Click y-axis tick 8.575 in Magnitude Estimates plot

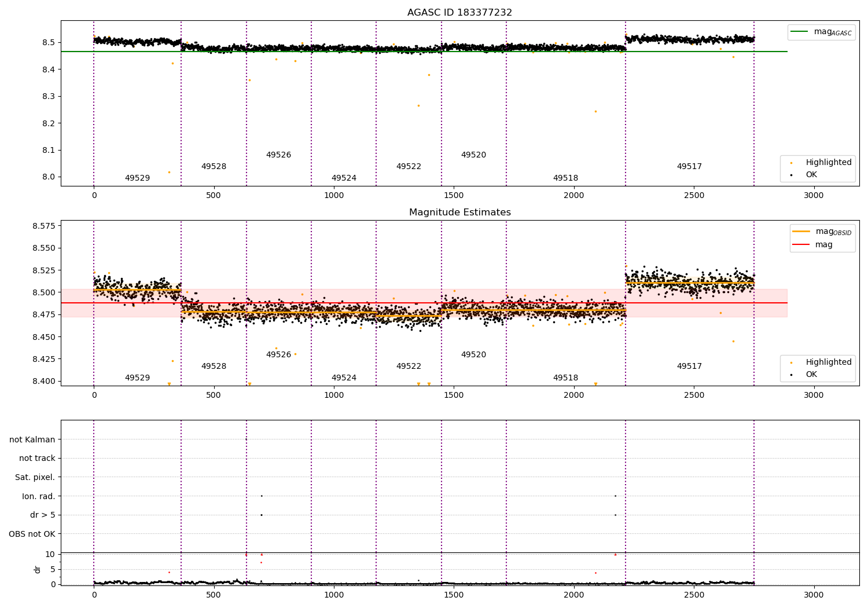click(x=44, y=226)
